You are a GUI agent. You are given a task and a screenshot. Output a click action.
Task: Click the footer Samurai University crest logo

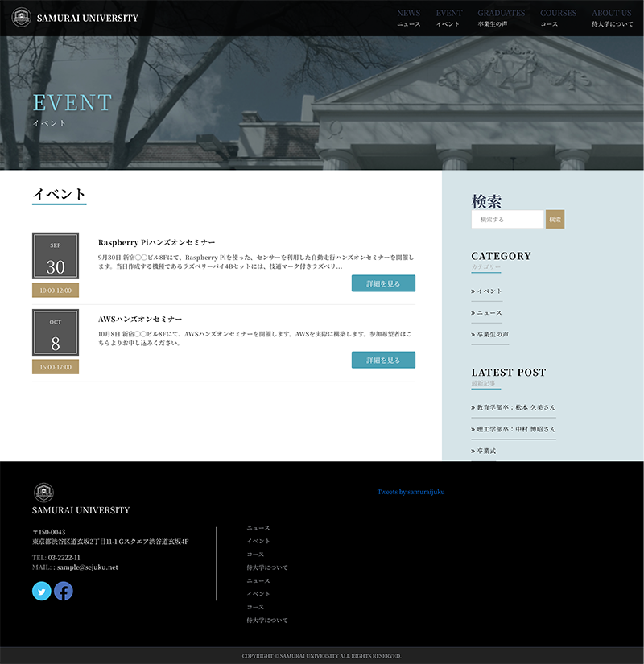[x=43, y=492]
